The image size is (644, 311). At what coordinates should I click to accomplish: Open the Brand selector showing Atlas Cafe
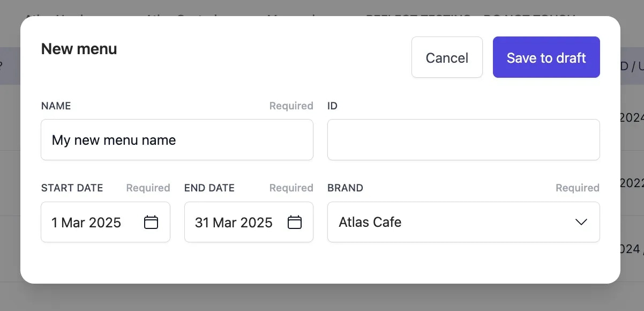click(463, 222)
